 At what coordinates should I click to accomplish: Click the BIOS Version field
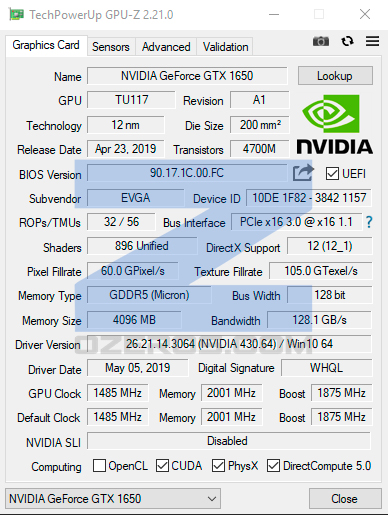click(x=187, y=173)
